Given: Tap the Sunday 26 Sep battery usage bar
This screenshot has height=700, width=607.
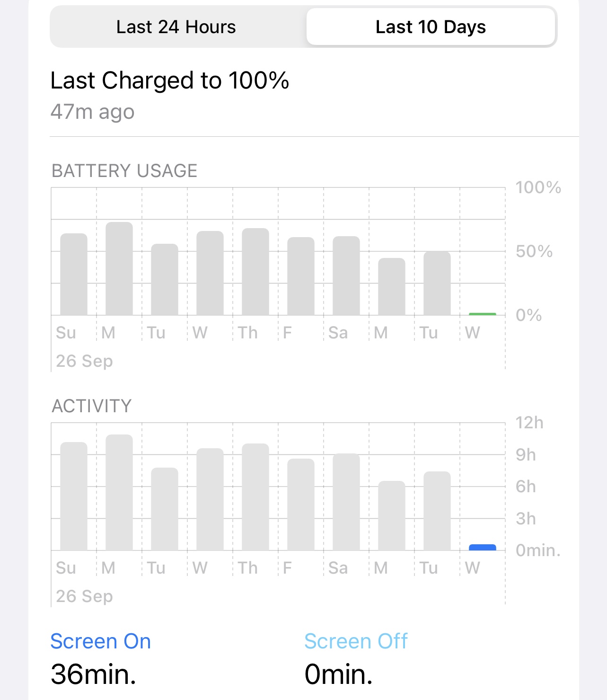Looking at the screenshot, I should [x=74, y=274].
